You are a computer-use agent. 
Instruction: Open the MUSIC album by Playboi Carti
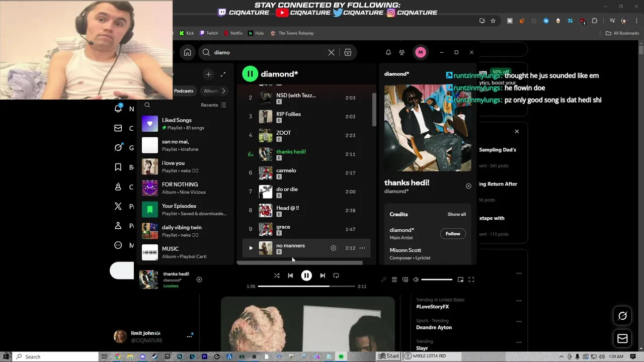[184, 252]
